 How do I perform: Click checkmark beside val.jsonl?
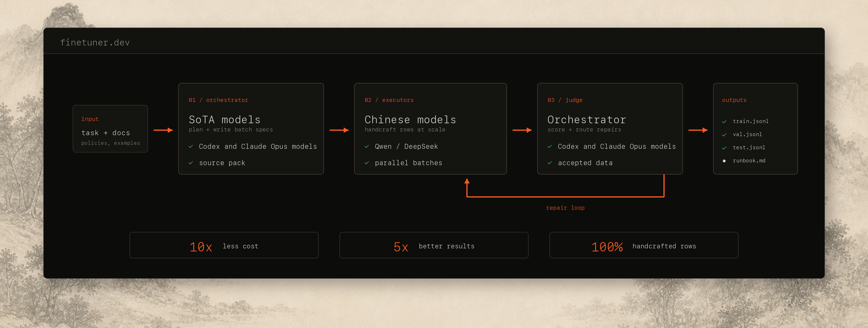tap(724, 134)
